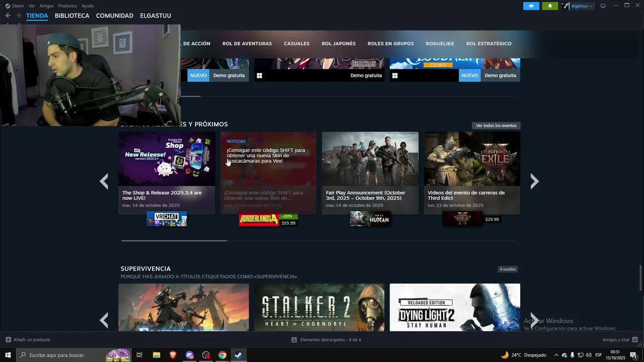Open Third Edict carreras event card
The image size is (644, 362).
point(472,173)
